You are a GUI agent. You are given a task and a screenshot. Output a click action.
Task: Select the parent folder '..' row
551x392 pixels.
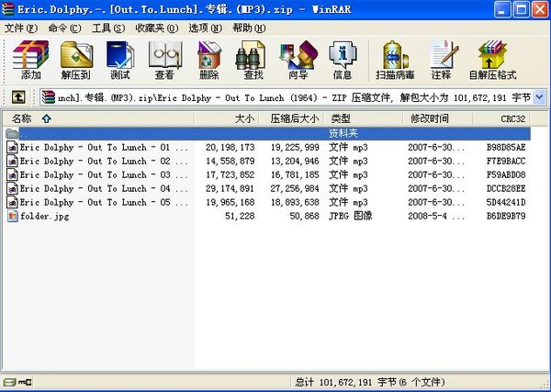[x=268, y=133]
